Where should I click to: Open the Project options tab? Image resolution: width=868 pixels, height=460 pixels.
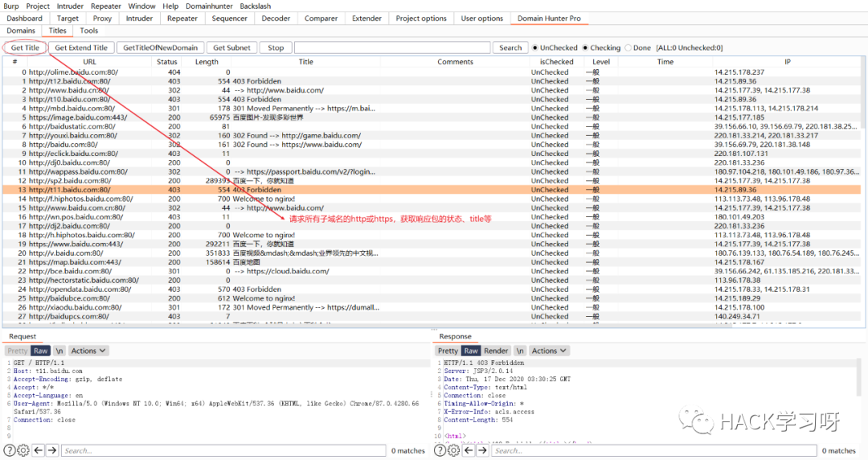tap(420, 18)
